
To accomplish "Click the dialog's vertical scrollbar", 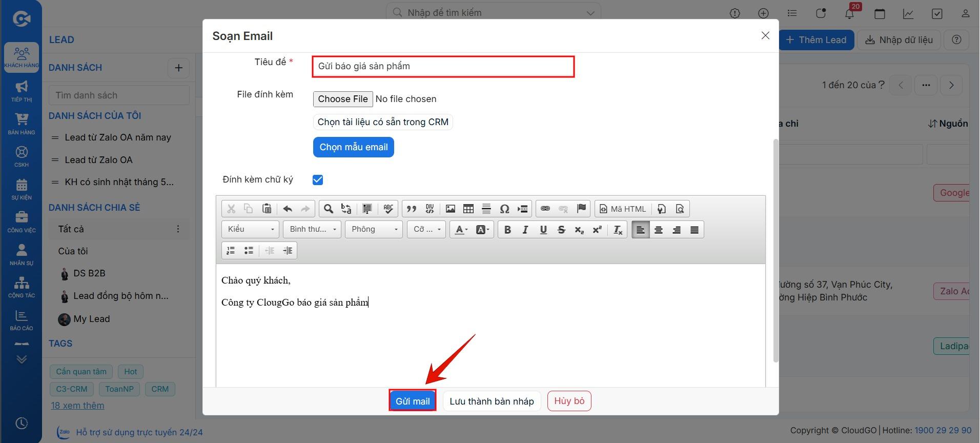I will pos(775,250).
